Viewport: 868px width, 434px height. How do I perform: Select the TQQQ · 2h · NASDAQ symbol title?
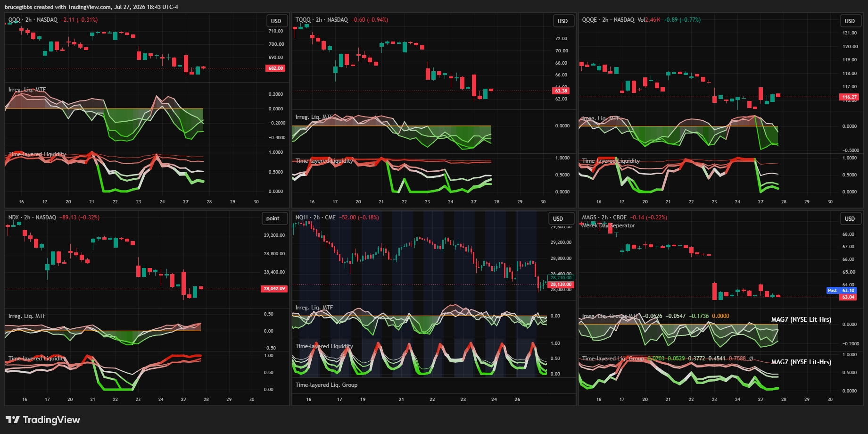(x=322, y=20)
